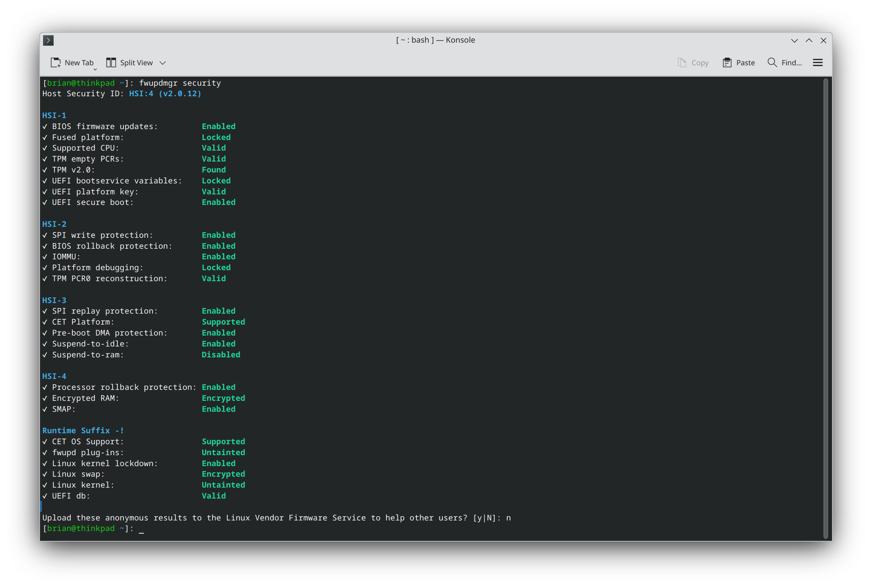
Task: Click the 'fwupdmgr security' command text
Action: (180, 83)
